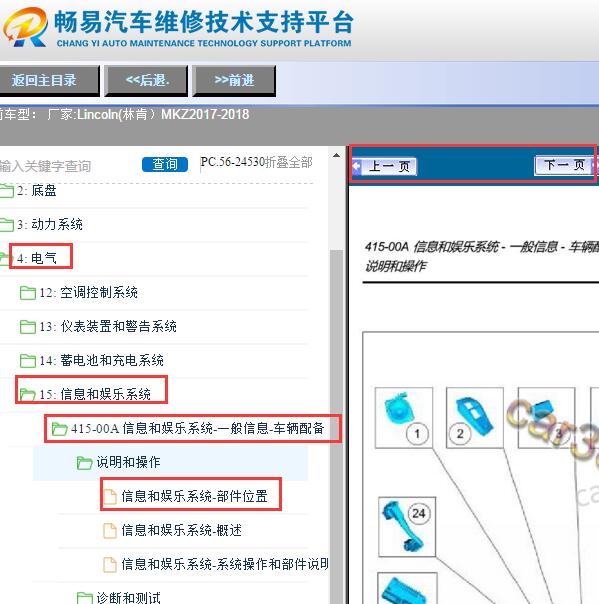Expand the folder icon for 2: 底盘
Screen dimensions: 599x604
tap(6, 191)
